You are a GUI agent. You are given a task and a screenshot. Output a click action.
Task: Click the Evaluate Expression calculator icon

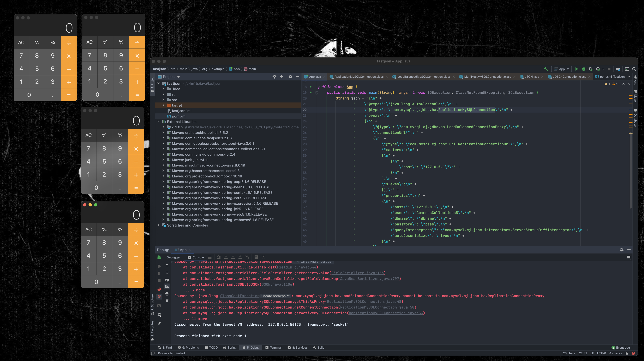click(256, 257)
